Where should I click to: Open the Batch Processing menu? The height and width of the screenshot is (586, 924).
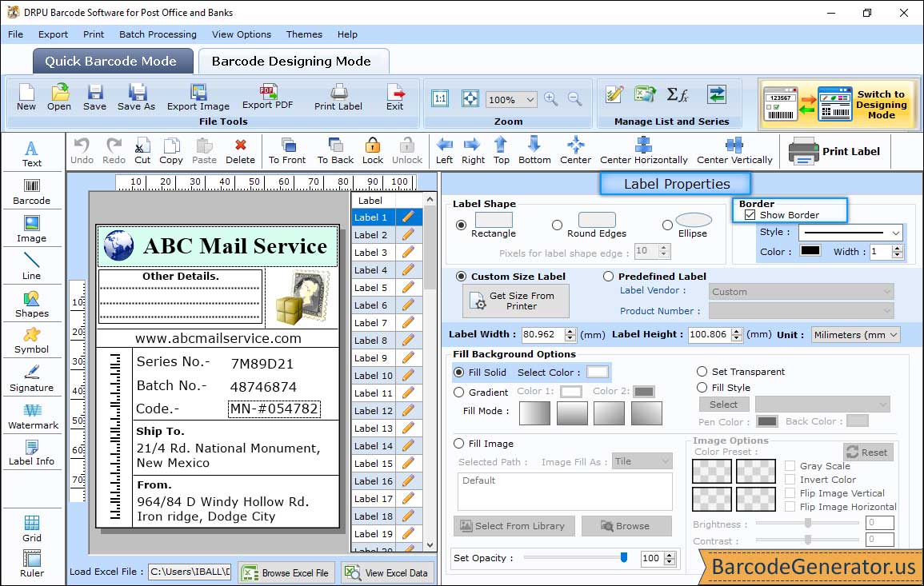tap(158, 34)
